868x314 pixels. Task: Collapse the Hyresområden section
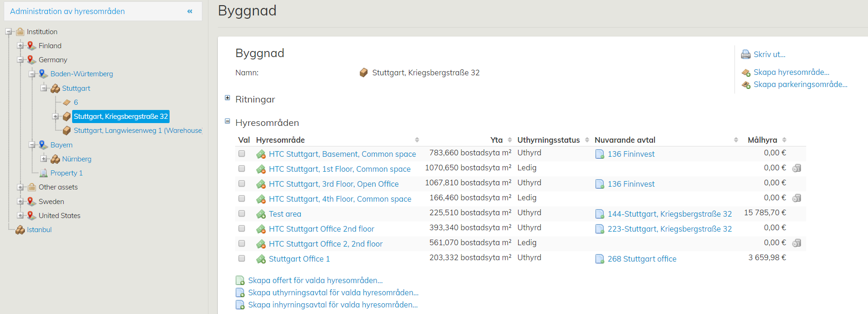click(227, 121)
